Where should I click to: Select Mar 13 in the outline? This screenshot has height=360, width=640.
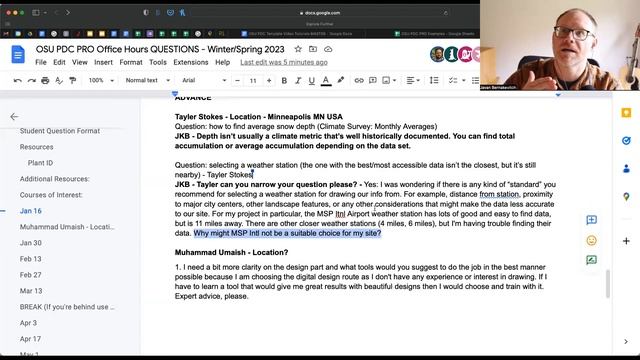pyautogui.click(x=31, y=291)
